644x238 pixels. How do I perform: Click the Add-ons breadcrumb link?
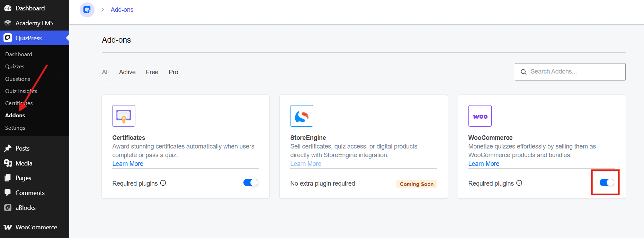click(122, 10)
